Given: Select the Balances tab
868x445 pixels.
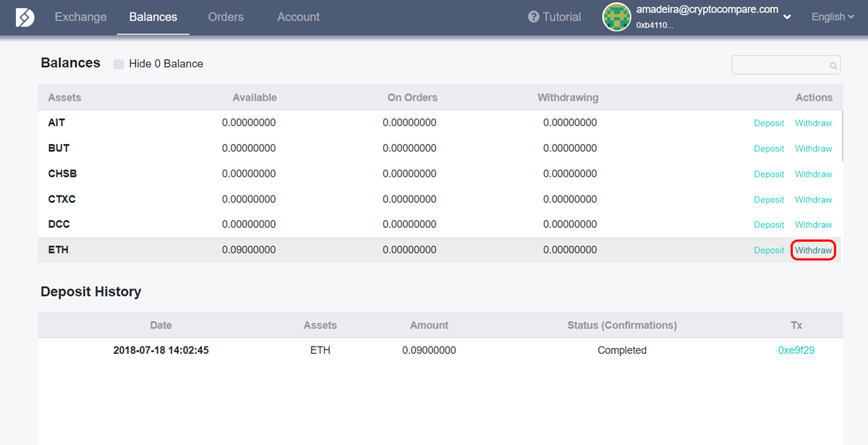Looking at the screenshot, I should [153, 17].
